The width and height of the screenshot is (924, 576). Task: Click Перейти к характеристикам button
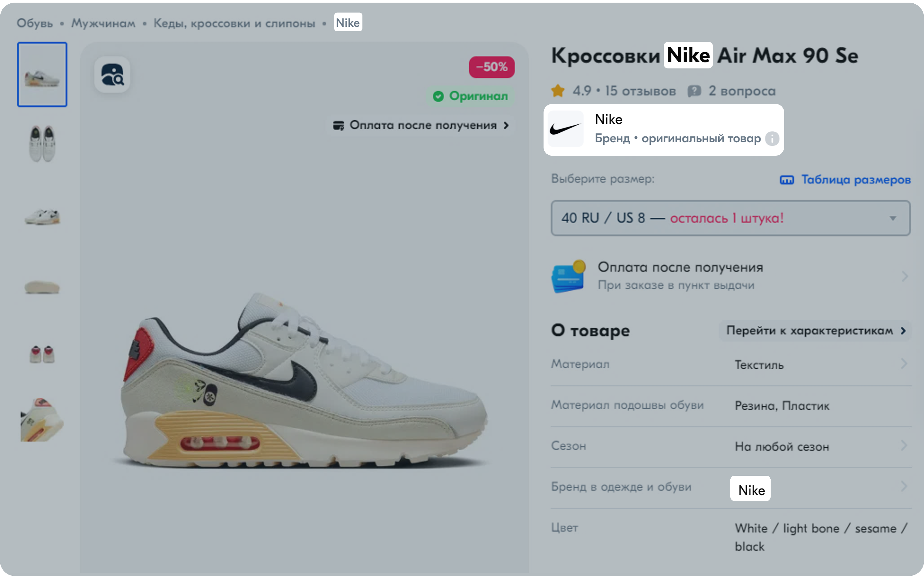coord(815,330)
